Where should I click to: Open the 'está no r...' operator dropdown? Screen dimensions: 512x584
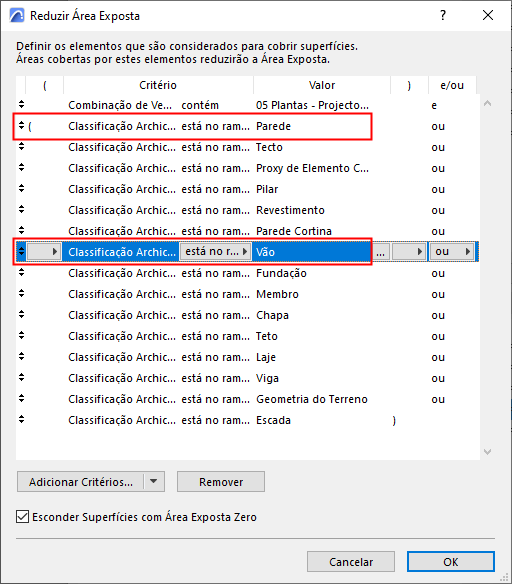[215, 252]
